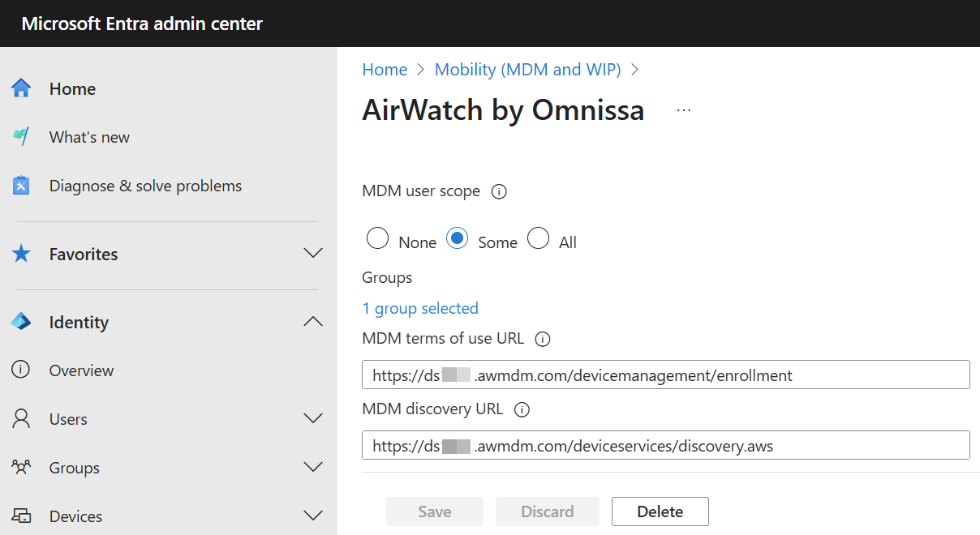Viewport: 980px width, 535px height.
Task: Click the MDM discovery URL field
Action: [x=666, y=445]
